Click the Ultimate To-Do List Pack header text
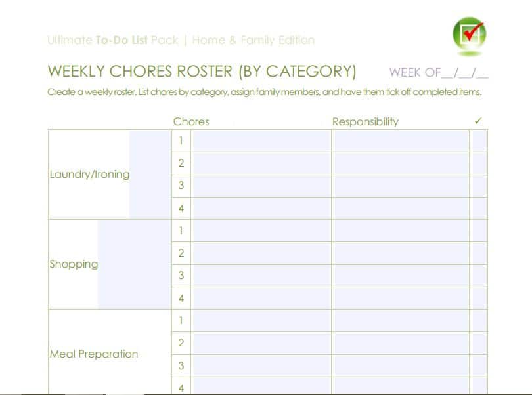Viewport: 532px width, 395px height. [181, 40]
